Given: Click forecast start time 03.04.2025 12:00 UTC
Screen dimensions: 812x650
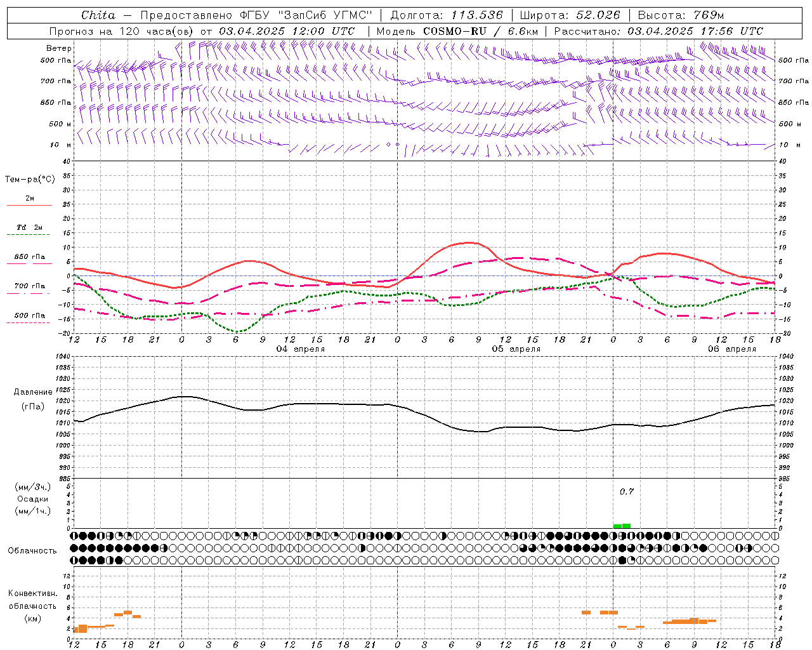Looking at the screenshot, I should [287, 31].
